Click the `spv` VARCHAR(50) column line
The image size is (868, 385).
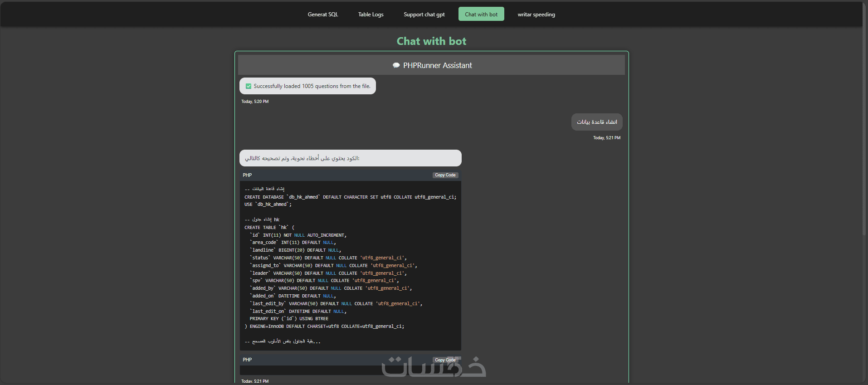(324, 281)
